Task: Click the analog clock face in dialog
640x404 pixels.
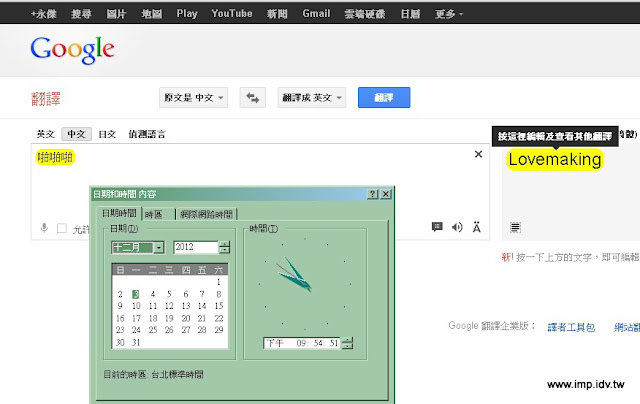Action: [x=305, y=284]
